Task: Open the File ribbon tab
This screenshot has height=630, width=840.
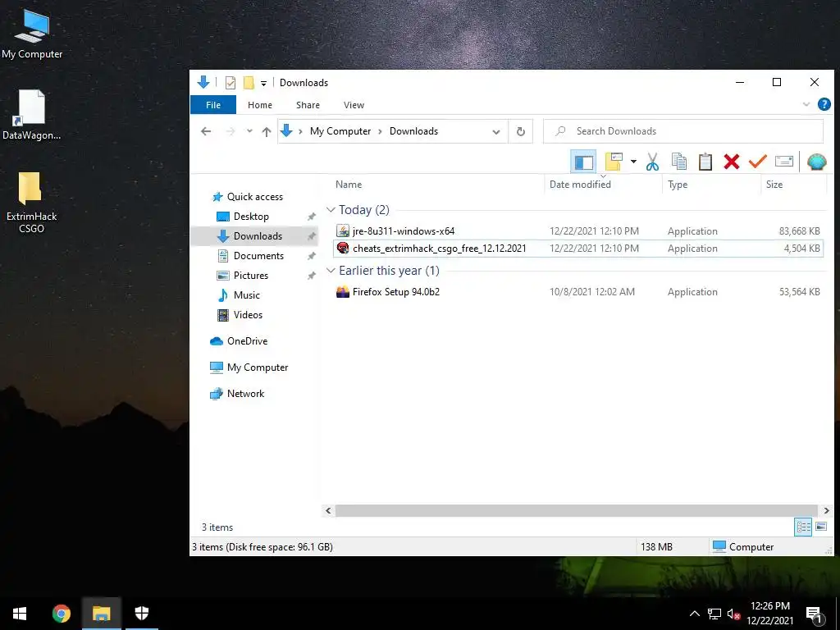Action: point(213,105)
